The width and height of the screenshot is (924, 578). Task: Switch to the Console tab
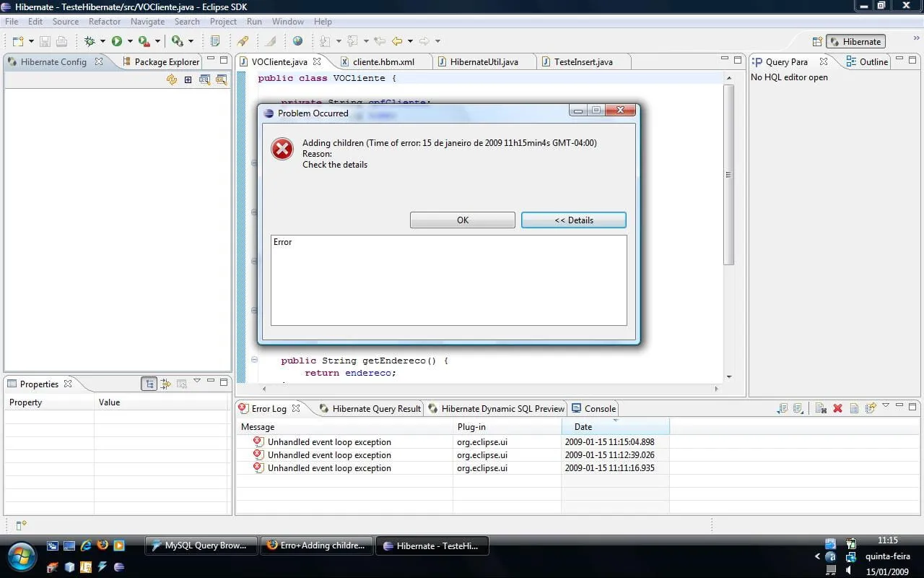click(599, 408)
